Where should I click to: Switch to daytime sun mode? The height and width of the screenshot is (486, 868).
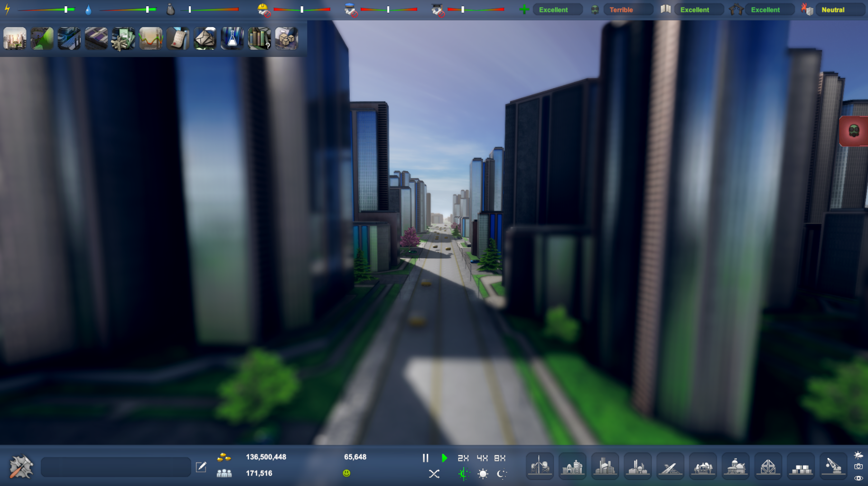click(483, 474)
